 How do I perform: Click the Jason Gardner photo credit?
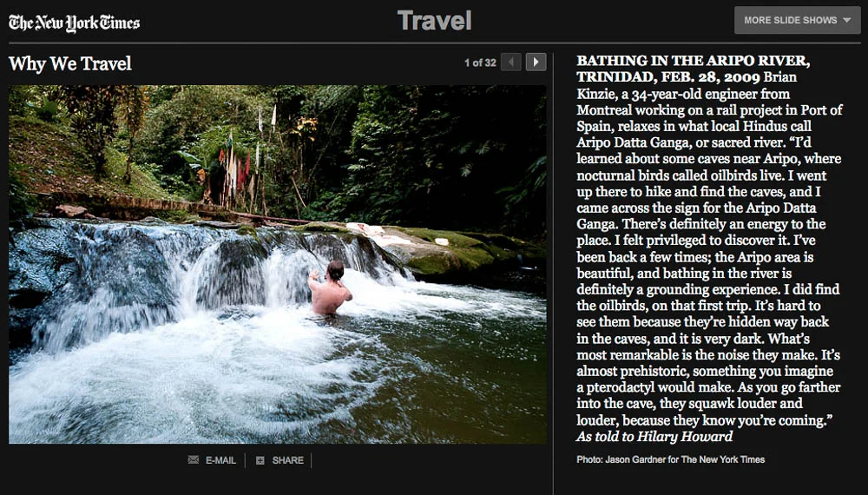click(670, 459)
